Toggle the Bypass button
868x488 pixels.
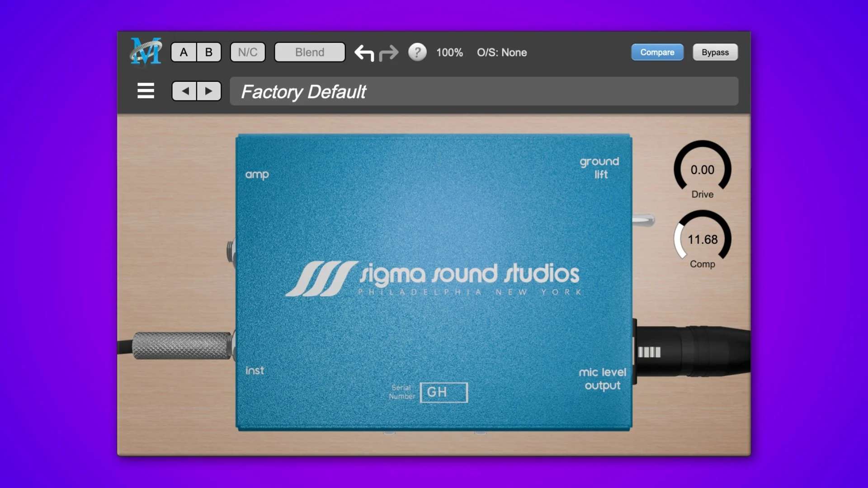click(x=715, y=52)
